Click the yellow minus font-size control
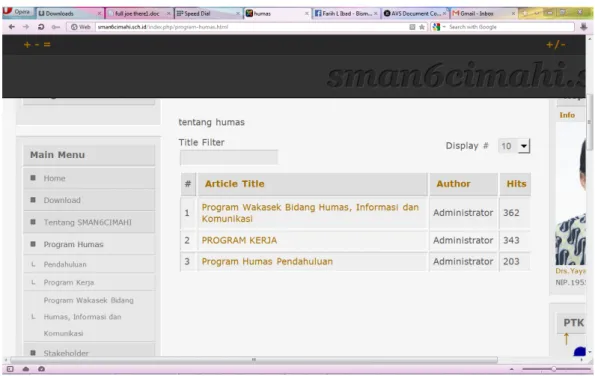The image size is (595, 376). (x=37, y=45)
